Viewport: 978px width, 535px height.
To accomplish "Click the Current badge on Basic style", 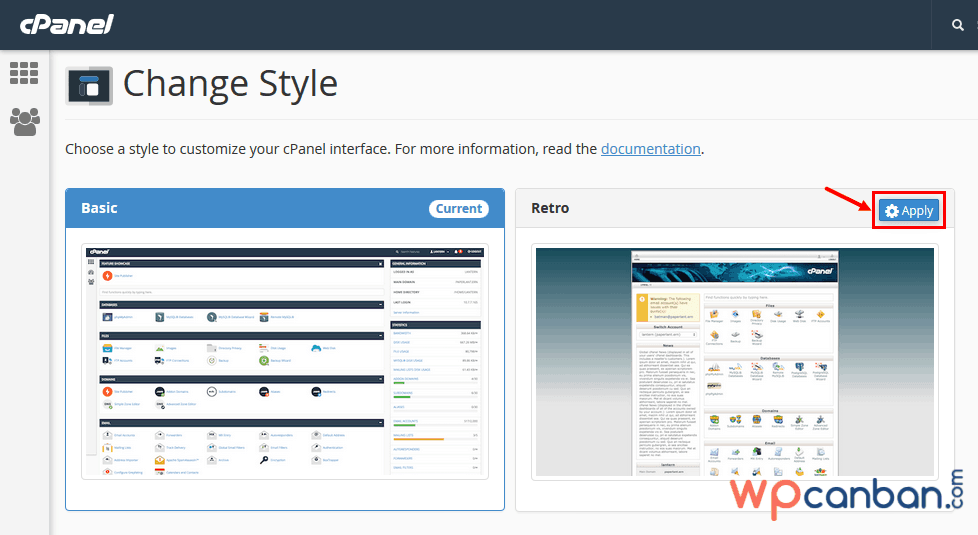I will [x=459, y=209].
